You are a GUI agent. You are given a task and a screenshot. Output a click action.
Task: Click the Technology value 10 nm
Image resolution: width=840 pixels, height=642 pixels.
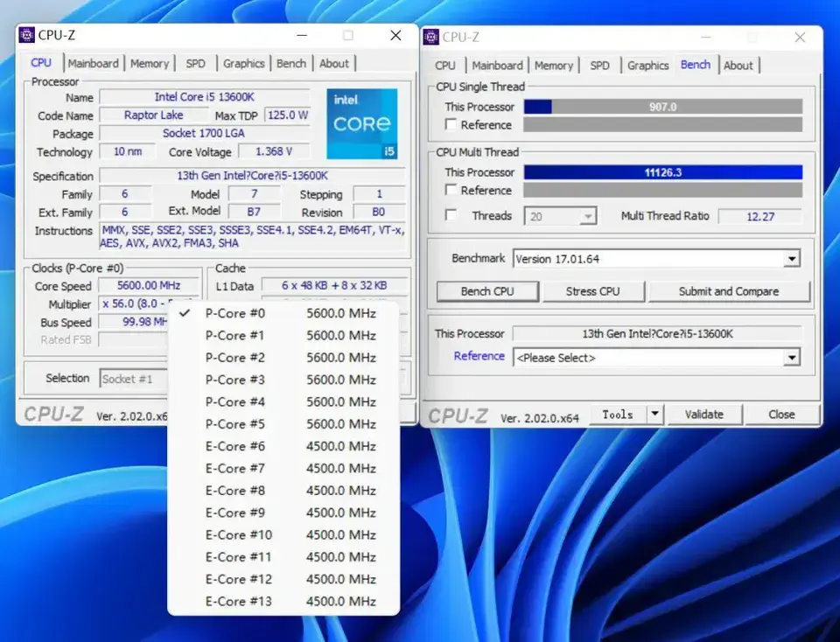[x=128, y=151]
